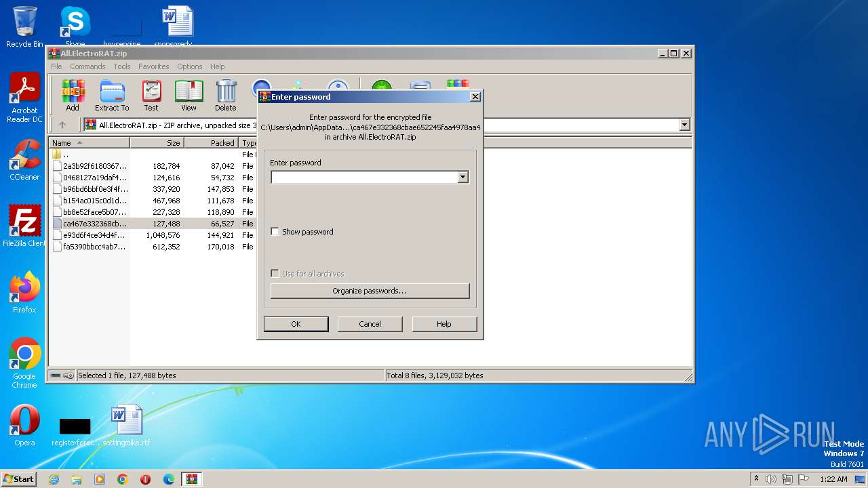Click the Action Center flag tray icon

pyautogui.click(x=804, y=479)
